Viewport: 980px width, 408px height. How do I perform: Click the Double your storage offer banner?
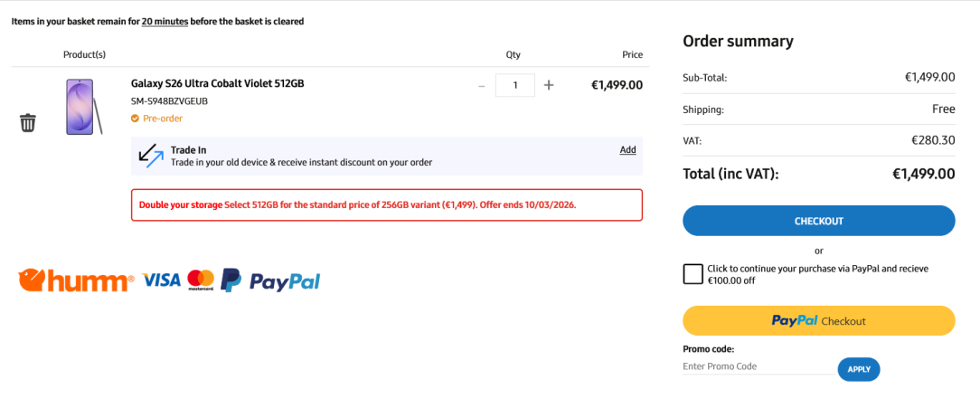[x=386, y=204]
